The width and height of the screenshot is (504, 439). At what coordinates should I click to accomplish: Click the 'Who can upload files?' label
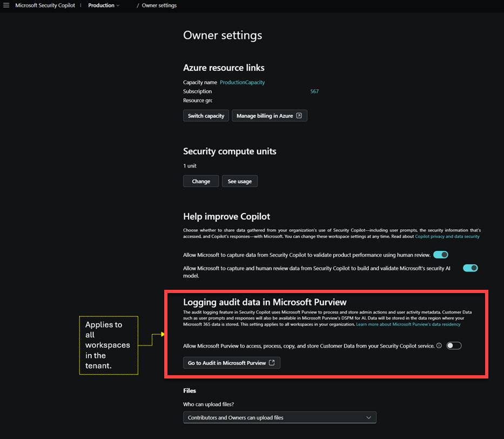coord(209,404)
